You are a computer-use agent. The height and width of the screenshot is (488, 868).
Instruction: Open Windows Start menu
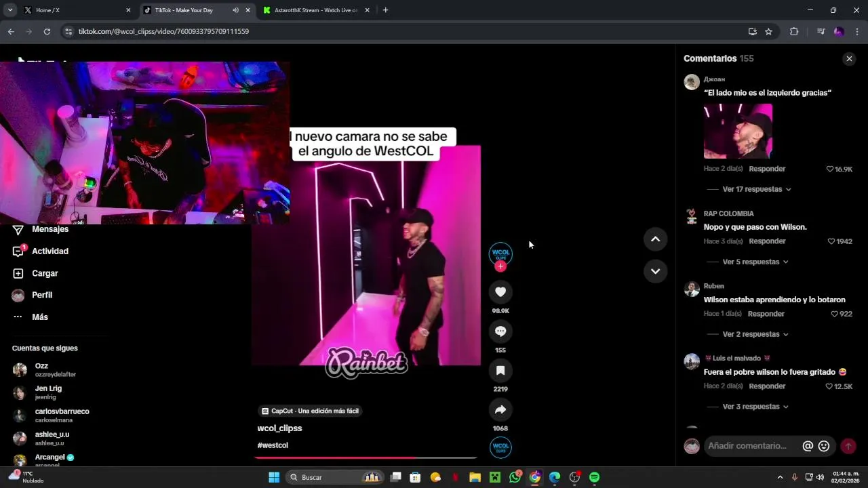(274, 477)
